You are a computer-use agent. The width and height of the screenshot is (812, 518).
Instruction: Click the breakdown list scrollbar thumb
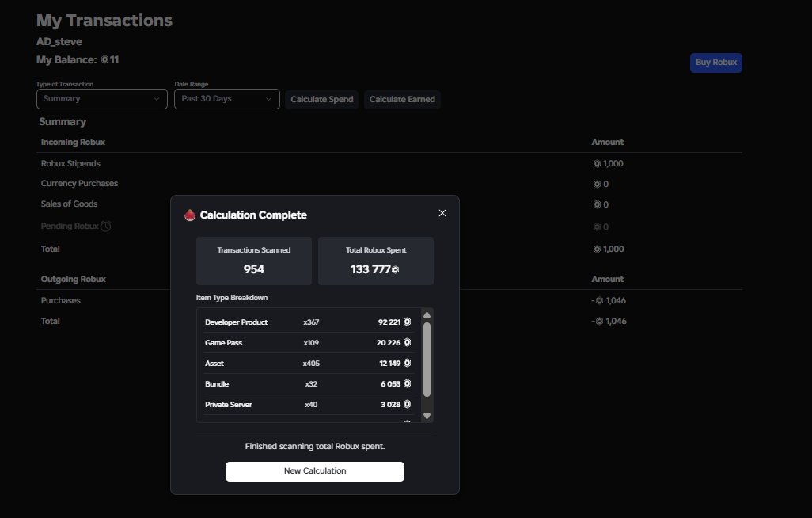tap(427, 360)
